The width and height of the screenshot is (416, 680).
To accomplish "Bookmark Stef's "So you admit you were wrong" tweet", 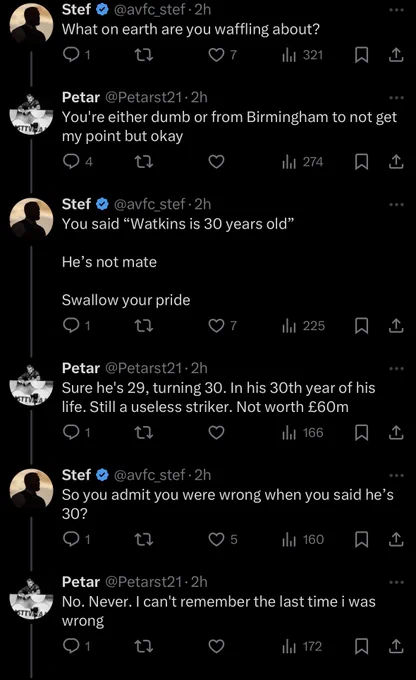I will tap(361, 539).
